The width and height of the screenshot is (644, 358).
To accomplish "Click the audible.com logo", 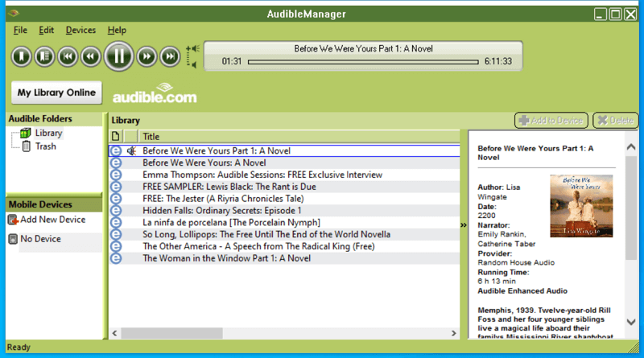I will click(155, 93).
